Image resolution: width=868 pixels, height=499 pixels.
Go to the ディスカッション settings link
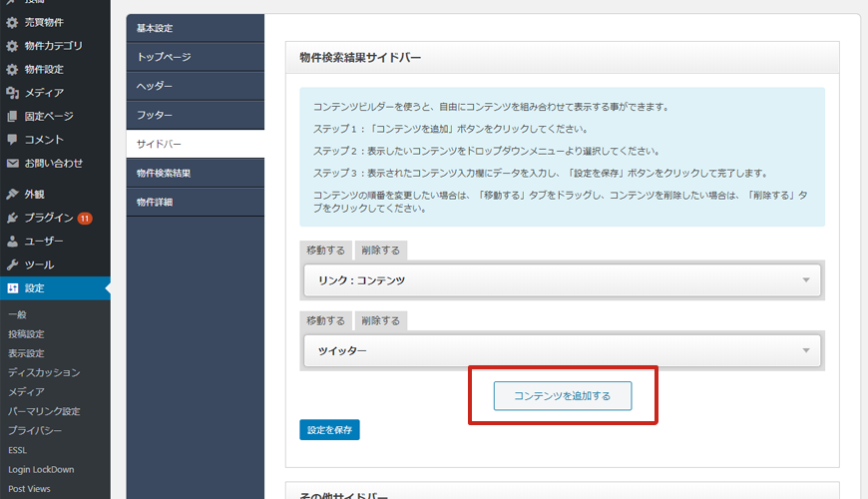point(44,372)
